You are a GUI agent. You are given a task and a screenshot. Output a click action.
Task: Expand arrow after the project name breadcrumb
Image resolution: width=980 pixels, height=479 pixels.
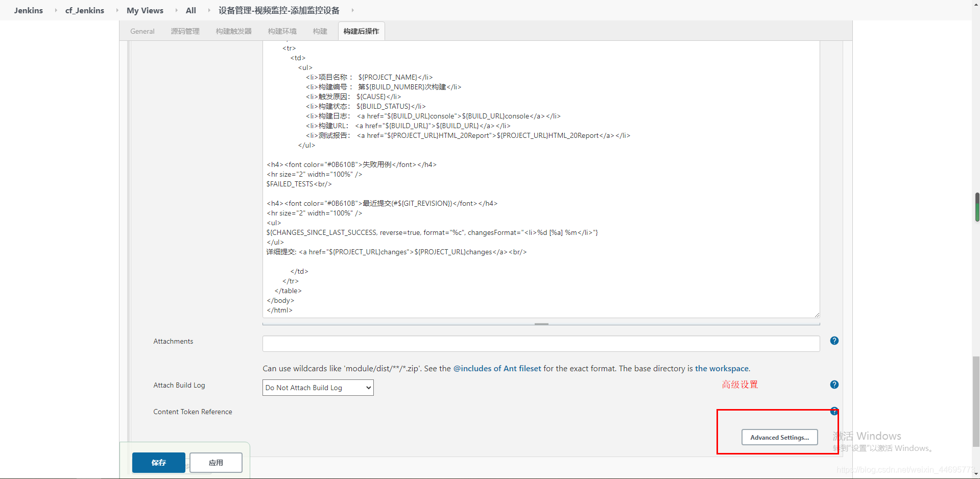[352, 10]
